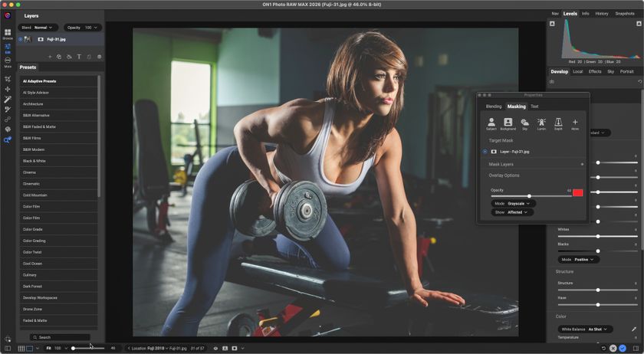Select the magic wand retouch tool

point(8,99)
